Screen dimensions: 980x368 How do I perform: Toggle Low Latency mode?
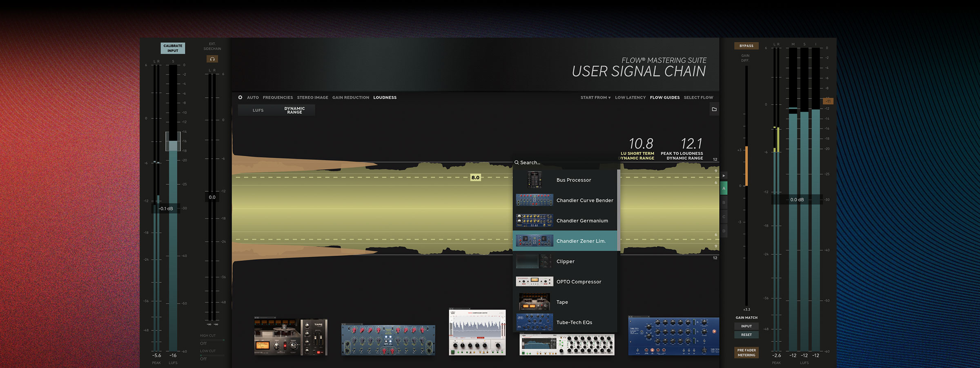click(630, 97)
